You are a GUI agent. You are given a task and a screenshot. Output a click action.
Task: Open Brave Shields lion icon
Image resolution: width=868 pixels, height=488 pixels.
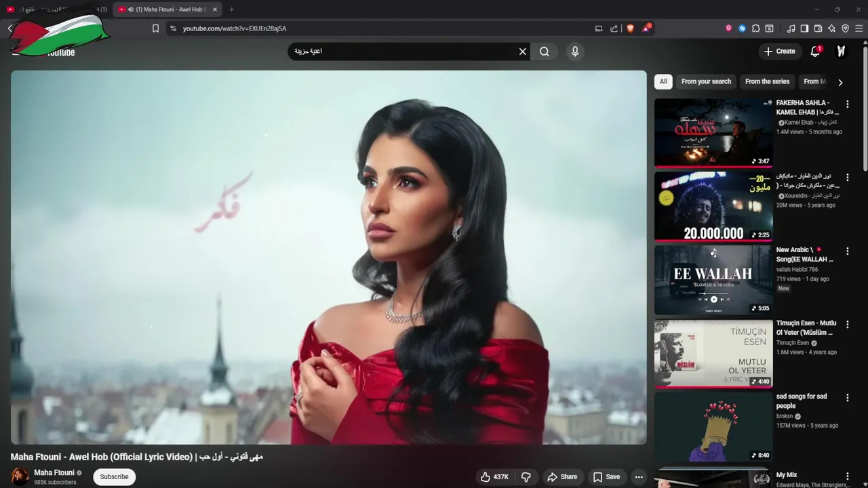coord(630,28)
